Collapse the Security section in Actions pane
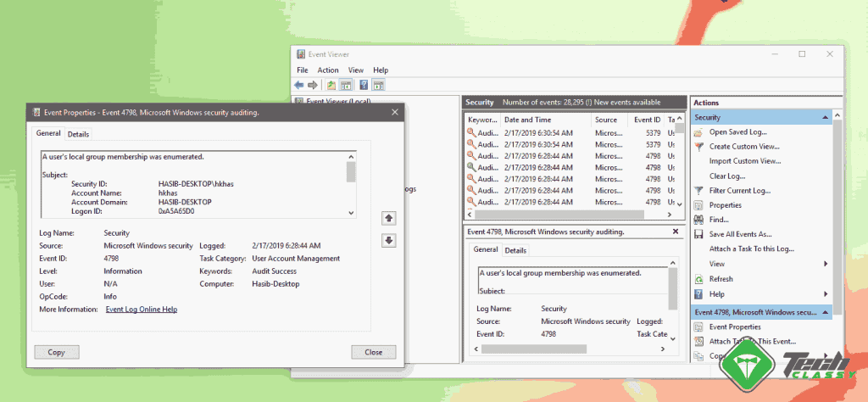This screenshot has width=868, height=402. [826, 118]
